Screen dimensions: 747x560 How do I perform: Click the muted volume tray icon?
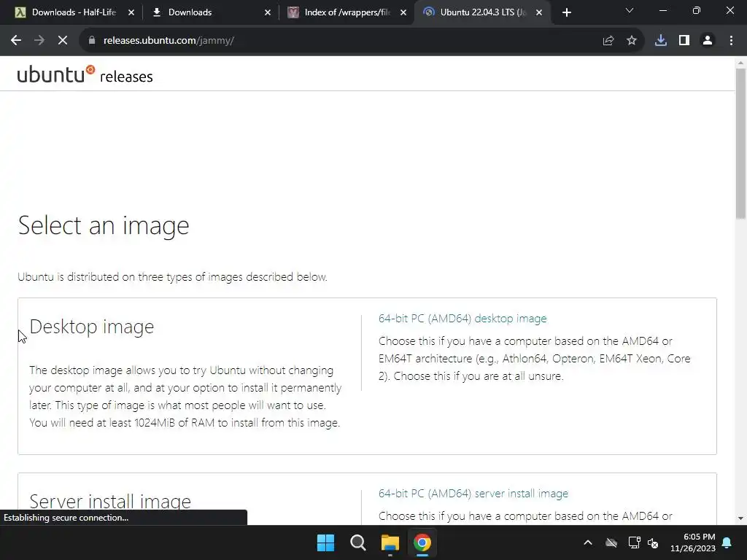pyautogui.click(x=653, y=542)
